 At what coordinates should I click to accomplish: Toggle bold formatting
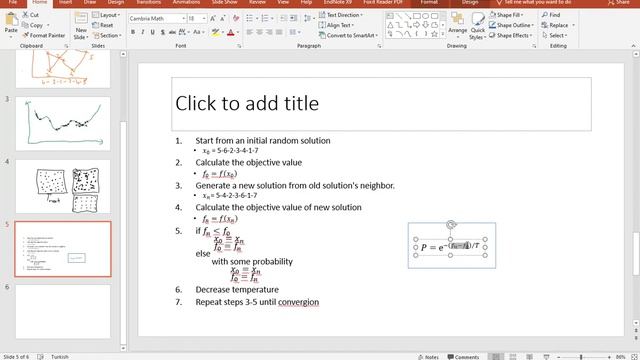click(x=133, y=32)
